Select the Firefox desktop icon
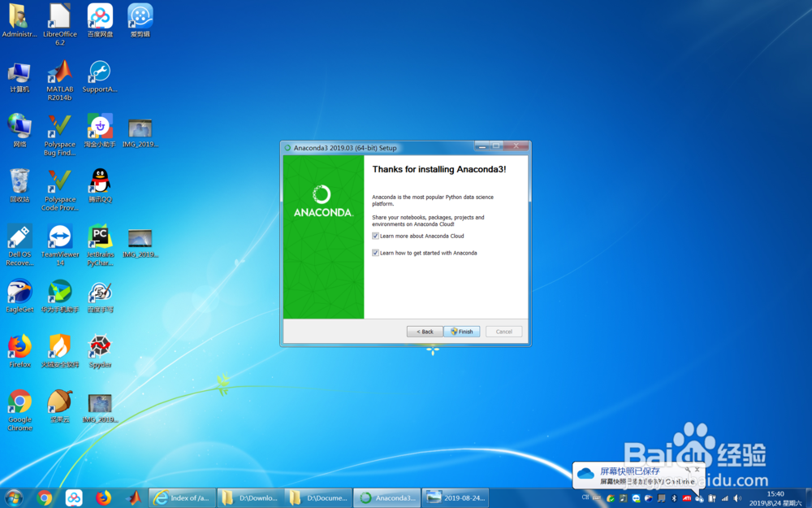Image resolution: width=812 pixels, height=508 pixels. pos(19,351)
